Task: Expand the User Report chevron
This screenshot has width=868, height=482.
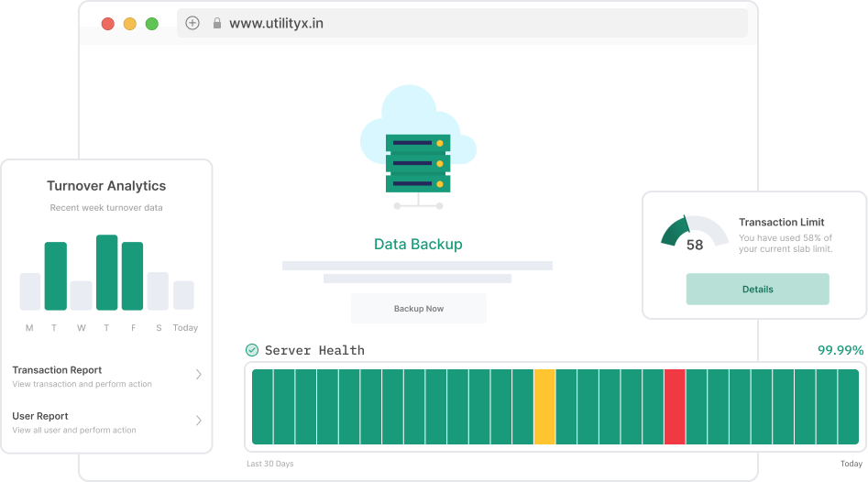Action: (199, 421)
